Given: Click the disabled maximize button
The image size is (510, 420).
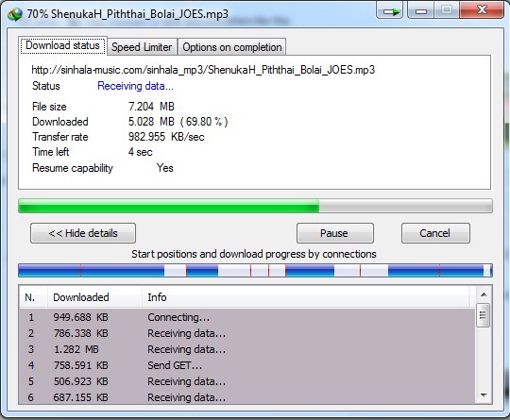Looking at the screenshot, I should pyautogui.click(x=447, y=10).
